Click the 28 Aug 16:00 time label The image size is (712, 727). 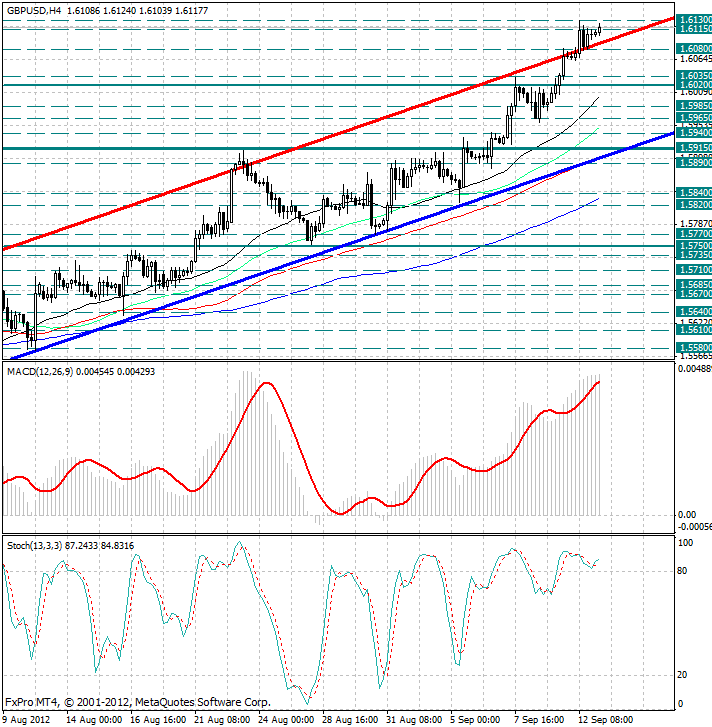pyautogui.click(x=350, y=720)
